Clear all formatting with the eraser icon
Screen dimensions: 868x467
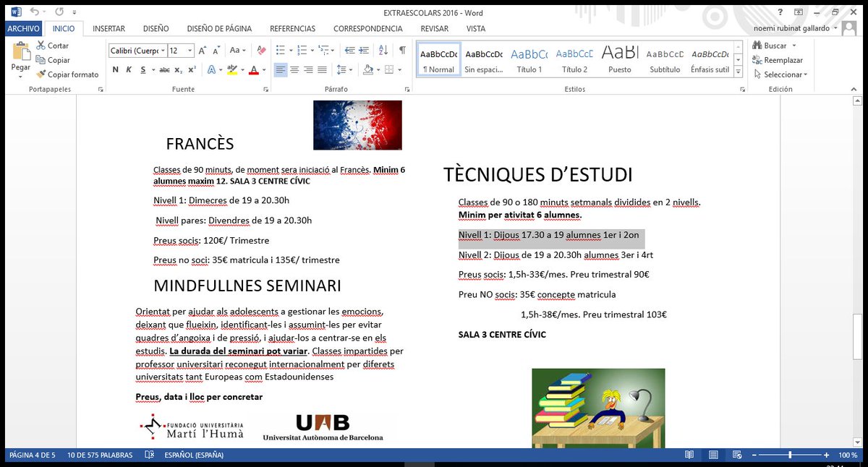click(x=261, y=51)
